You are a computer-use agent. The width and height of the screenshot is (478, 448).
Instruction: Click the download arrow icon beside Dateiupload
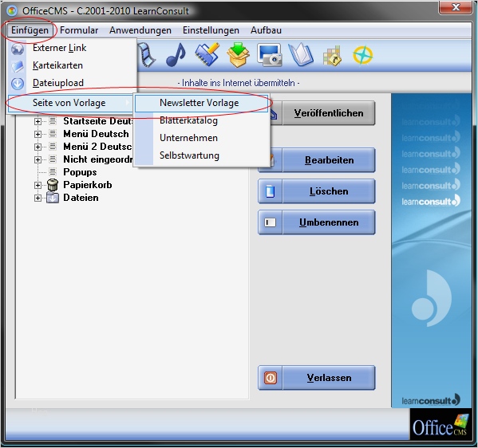(x=18, y=84)
